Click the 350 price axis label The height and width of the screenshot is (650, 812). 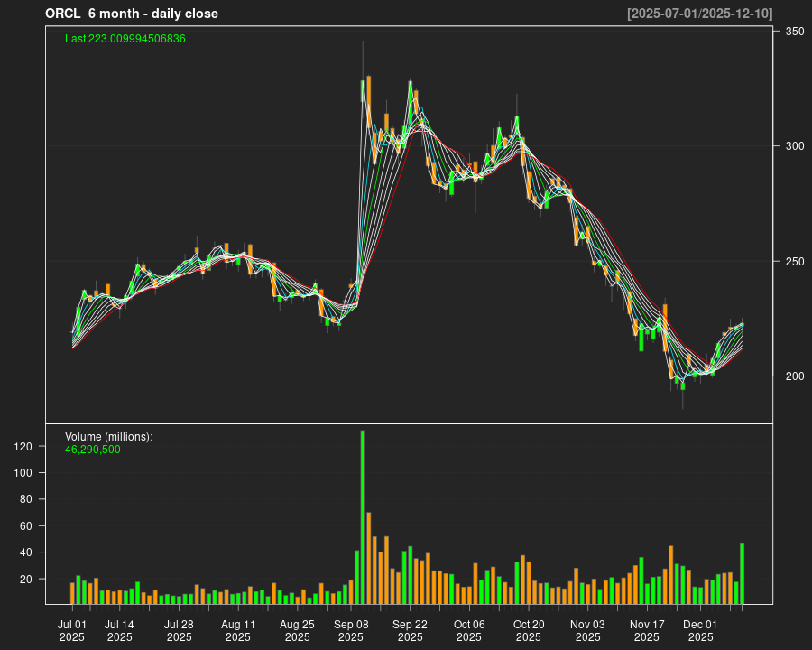click(794, 32)
